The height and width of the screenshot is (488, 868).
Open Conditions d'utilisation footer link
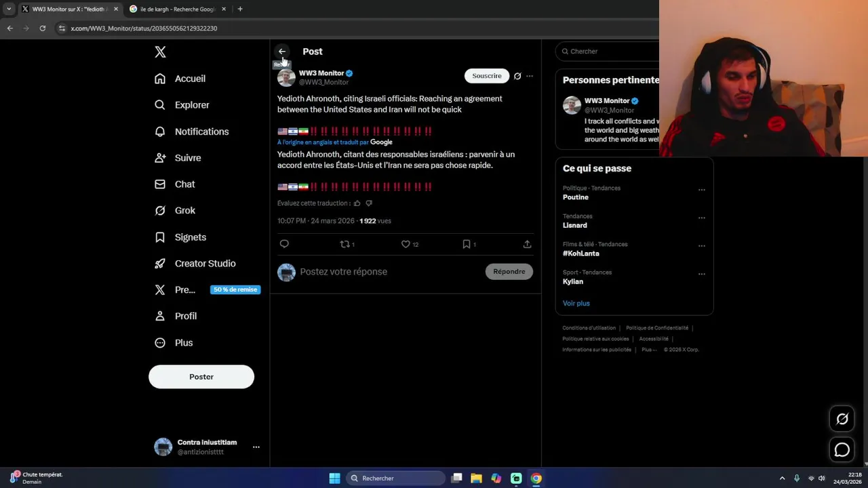point(589,328)
